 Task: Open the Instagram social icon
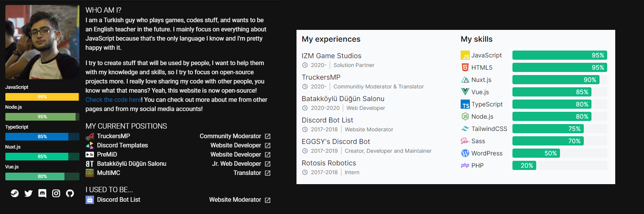[x=56, y=193]
